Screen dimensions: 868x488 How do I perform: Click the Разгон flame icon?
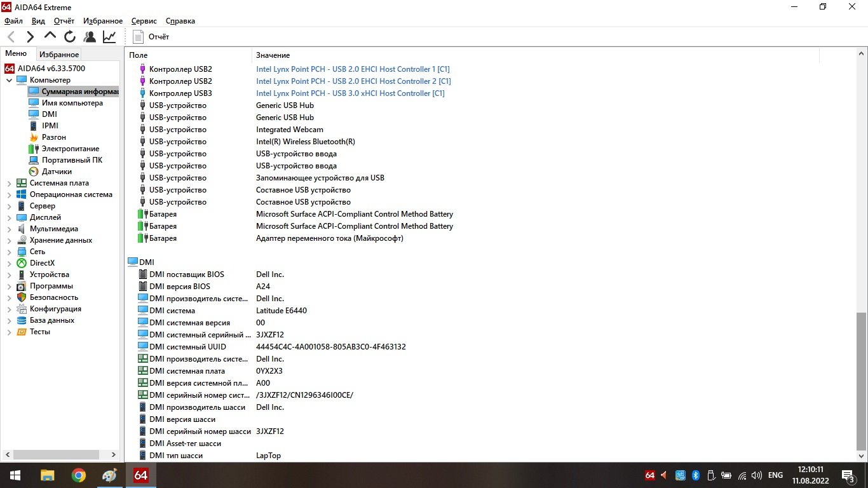[x=34, y=137]
